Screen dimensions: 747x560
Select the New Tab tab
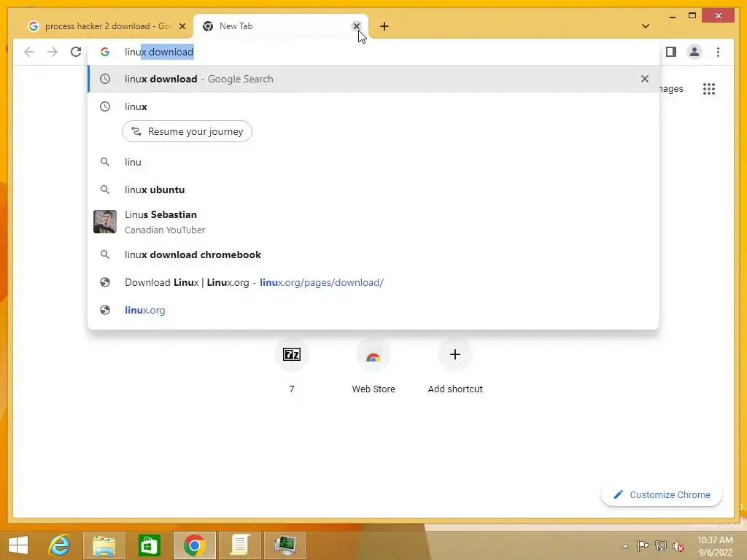pyautogui.click(x=280, y=26)
